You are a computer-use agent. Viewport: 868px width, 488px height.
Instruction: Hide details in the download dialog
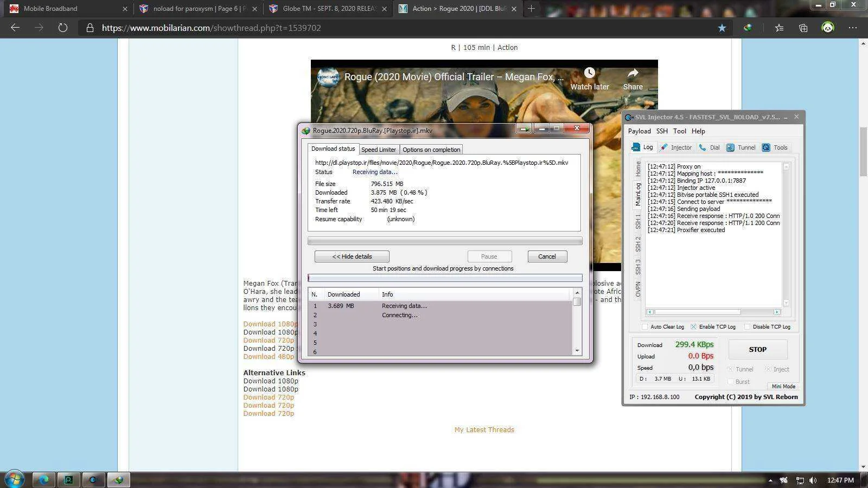click(352, 256)
